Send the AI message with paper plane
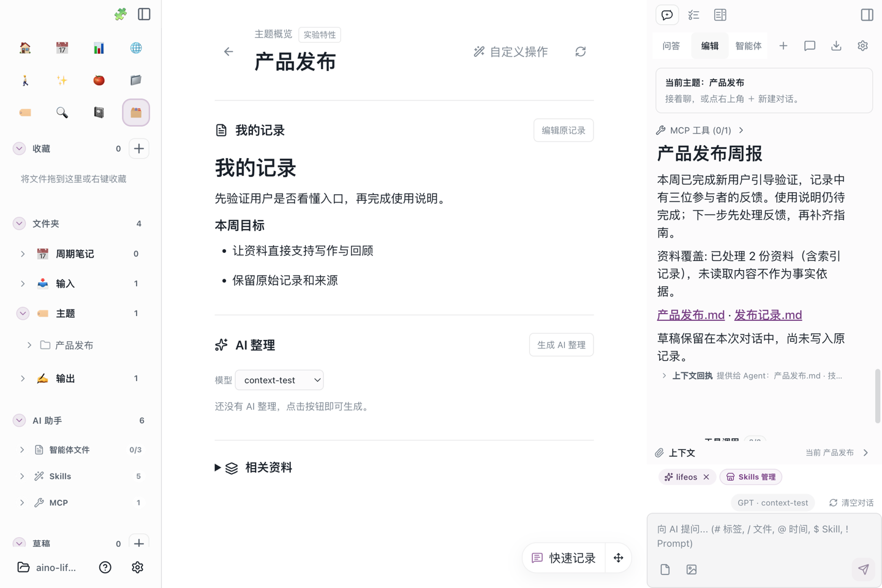The image size is (882, 588). point(864,570)
